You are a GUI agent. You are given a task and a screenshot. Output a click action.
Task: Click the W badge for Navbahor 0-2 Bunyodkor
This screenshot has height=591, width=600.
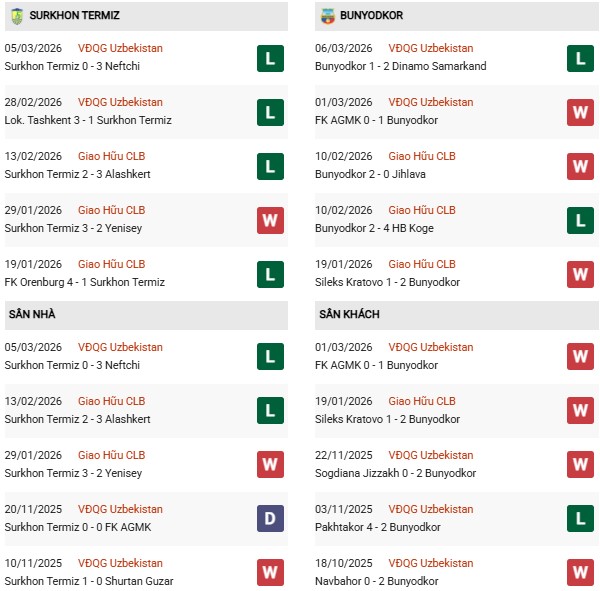[x=580, y=573]
